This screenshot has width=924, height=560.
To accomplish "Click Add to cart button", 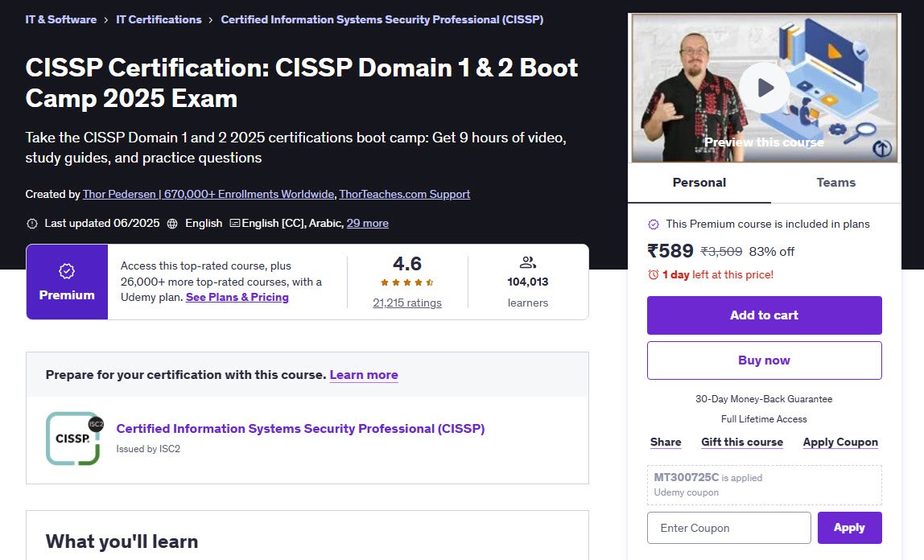I will [765, 315].
